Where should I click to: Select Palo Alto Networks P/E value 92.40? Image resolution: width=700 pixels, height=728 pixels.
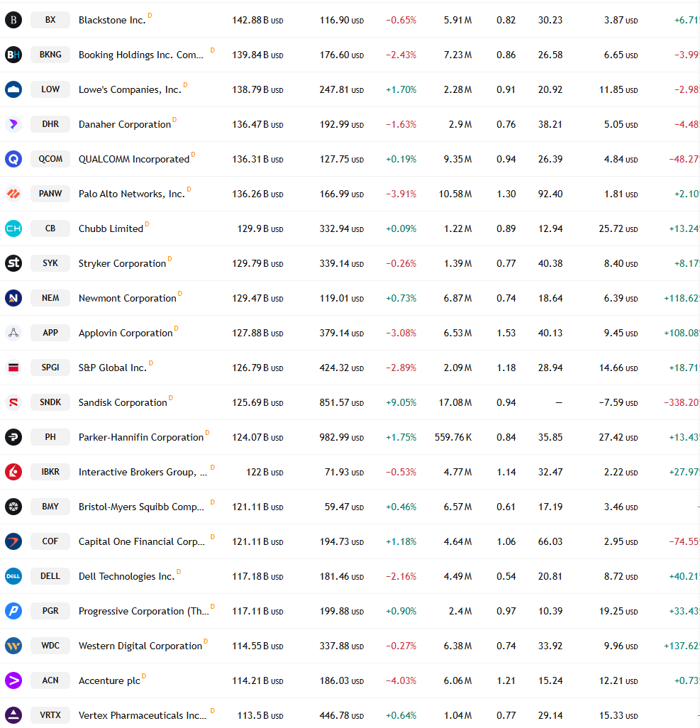pyautogui.click(x=550, y=194)
